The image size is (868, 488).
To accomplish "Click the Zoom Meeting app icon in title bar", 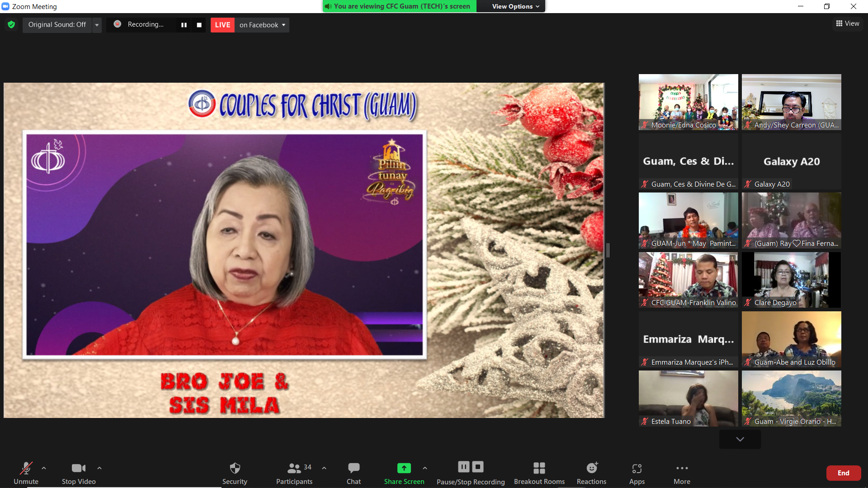I will tap(5, 6).
